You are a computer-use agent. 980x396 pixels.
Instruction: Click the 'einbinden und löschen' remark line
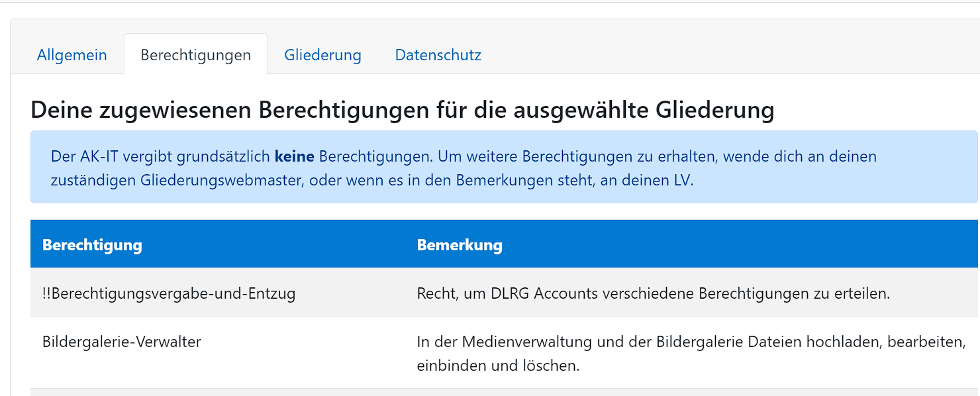(498, 366)
